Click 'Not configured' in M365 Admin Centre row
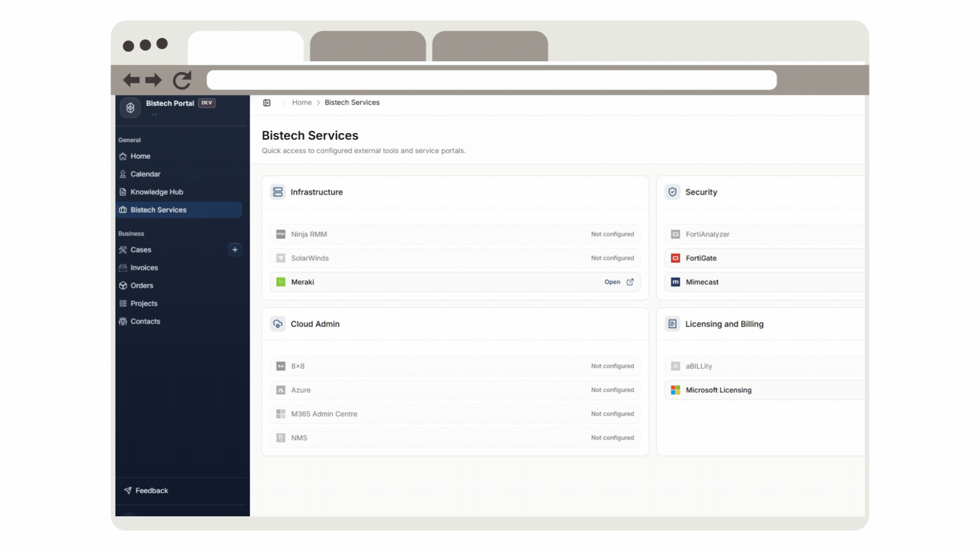980x551 pixels. [612, 414]
